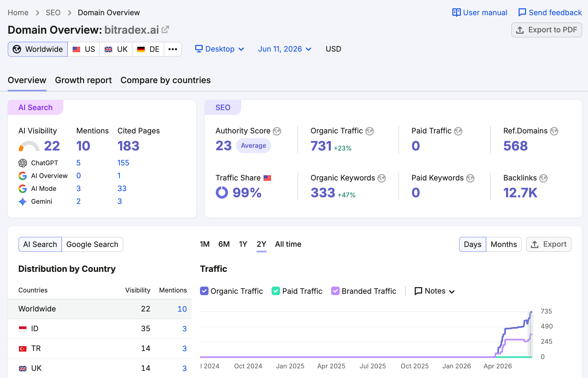Open the User manual link
Screen dimensions: 588x378
[480, 13]
